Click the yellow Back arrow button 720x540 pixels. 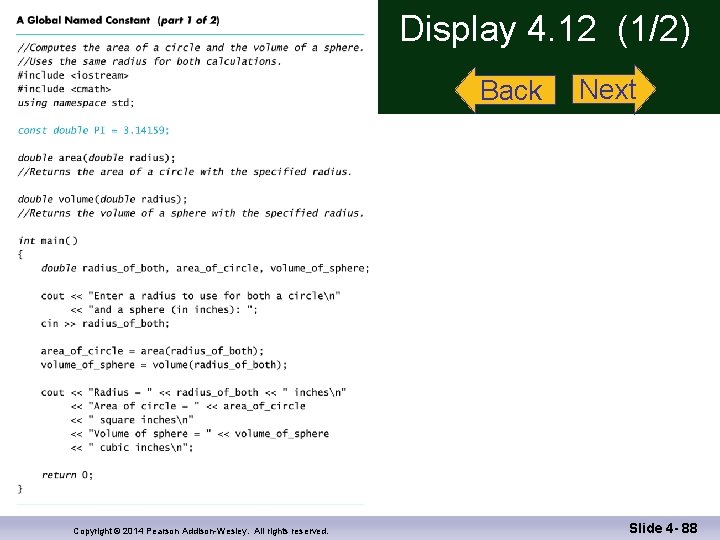pyautogui.click(x=505, y=90)
